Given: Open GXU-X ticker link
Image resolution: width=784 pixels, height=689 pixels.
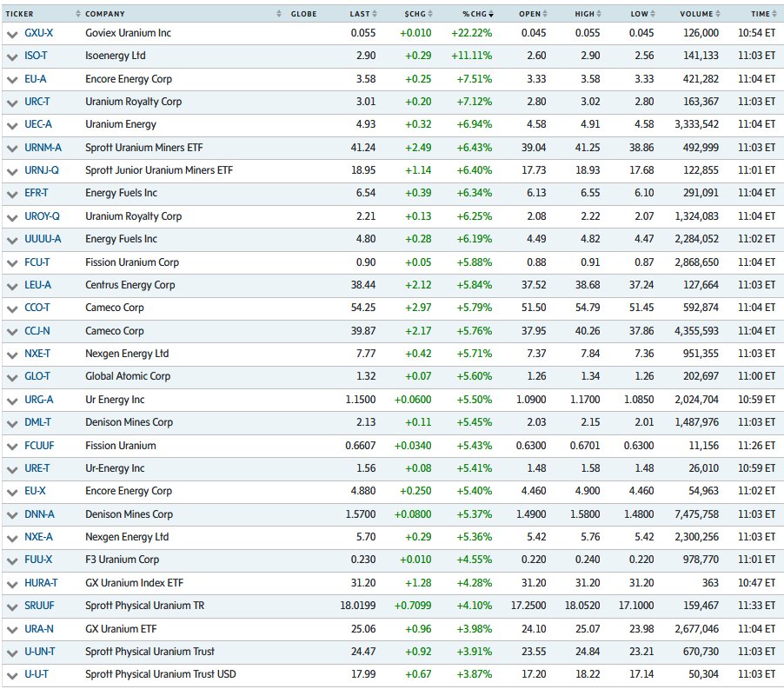Looking at the screenshot, I should 39,33.
